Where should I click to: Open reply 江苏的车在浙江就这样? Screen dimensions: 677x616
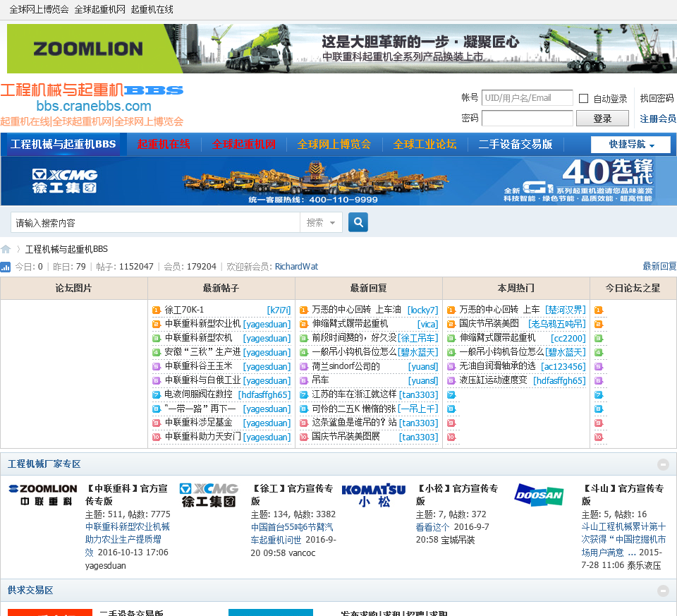click(x=354, y=394)
